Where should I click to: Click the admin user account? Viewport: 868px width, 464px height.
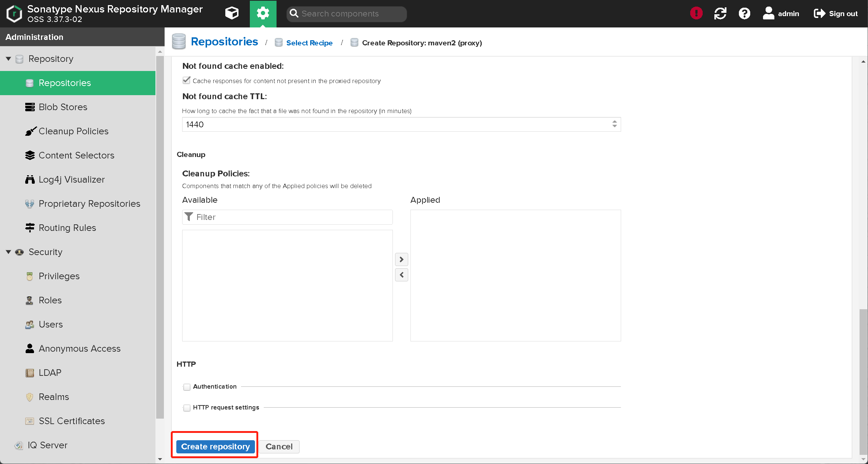pyautogui.click(x=781, y=14)
